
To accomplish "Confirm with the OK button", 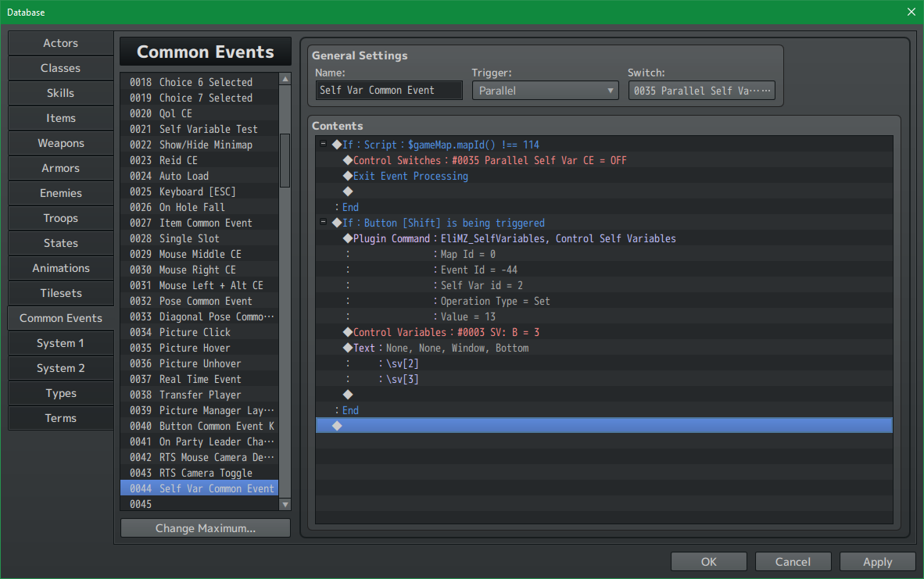I will coord(708,562).
